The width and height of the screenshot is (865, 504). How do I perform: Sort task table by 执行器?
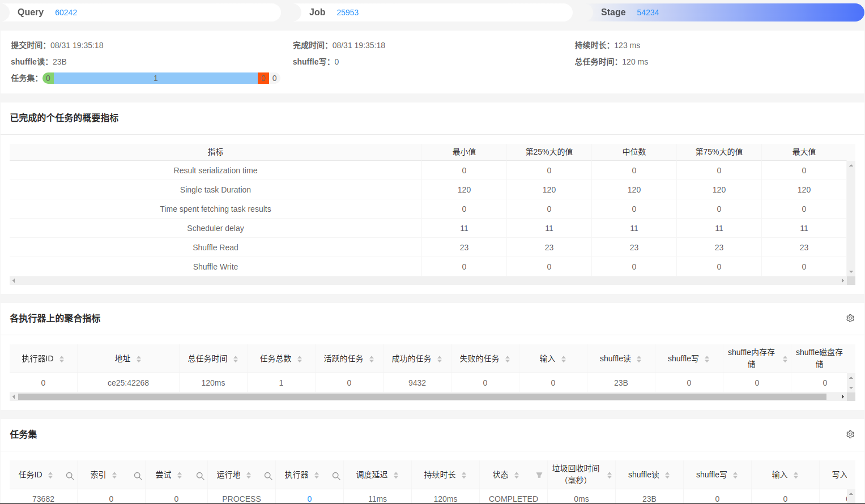click(x=317, y=475)
